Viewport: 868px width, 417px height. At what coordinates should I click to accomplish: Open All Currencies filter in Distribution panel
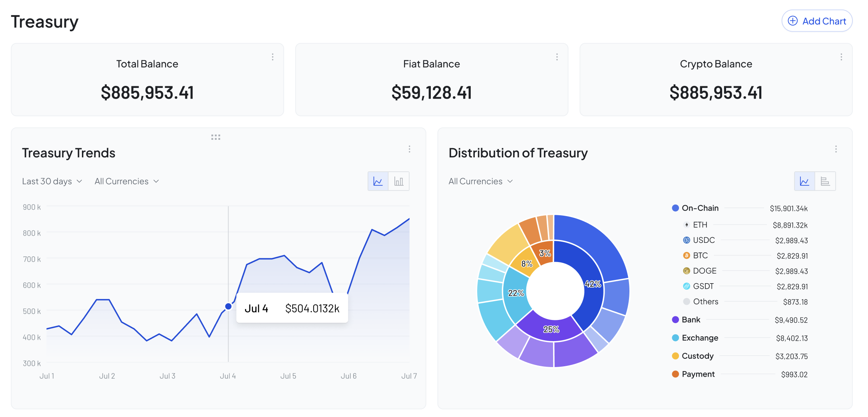coord(480,181)
